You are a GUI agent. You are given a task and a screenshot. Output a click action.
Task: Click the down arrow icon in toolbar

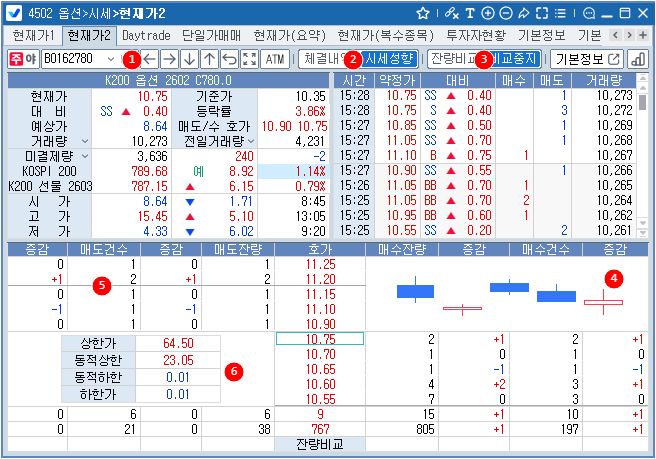click(x=189, y=59)
